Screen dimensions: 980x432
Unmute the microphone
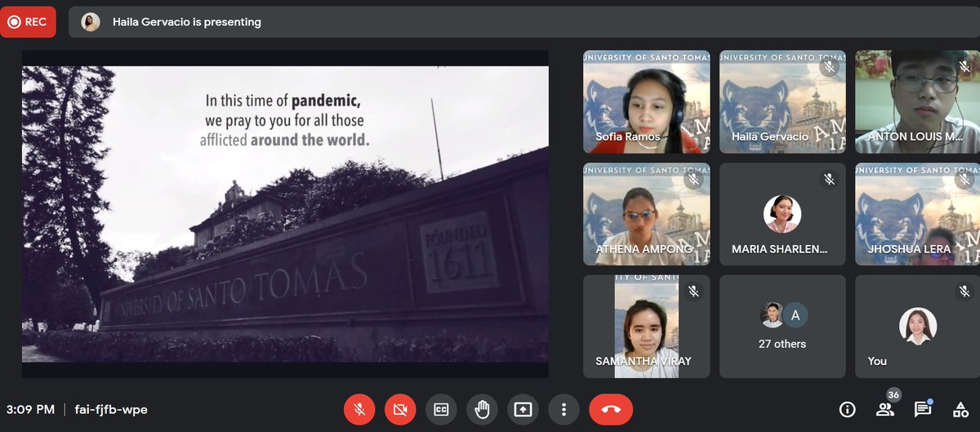pyautogui.click(x=359, y=409)
